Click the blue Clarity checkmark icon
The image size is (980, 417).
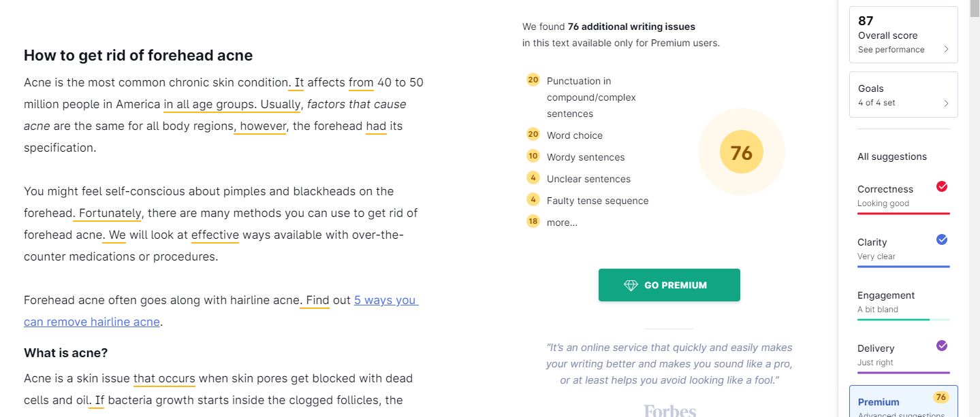(x=942, y=239)
